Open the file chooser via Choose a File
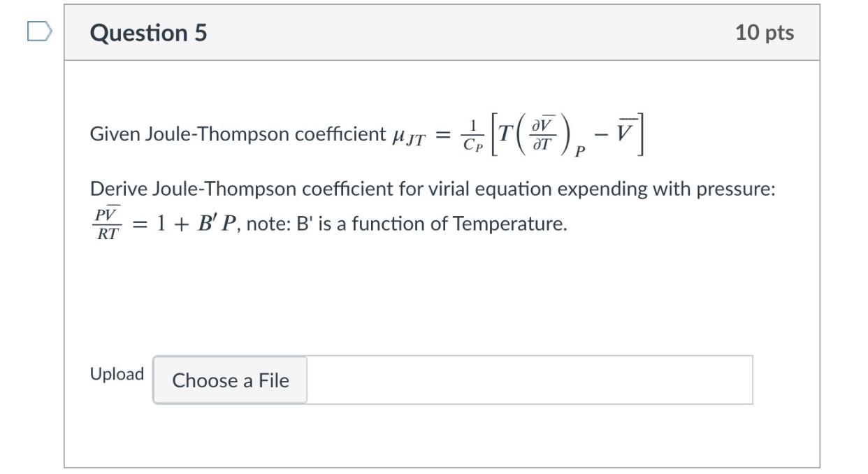Viewport: 868px width, 474px height. pyautogui.click(x=229, y=380)
